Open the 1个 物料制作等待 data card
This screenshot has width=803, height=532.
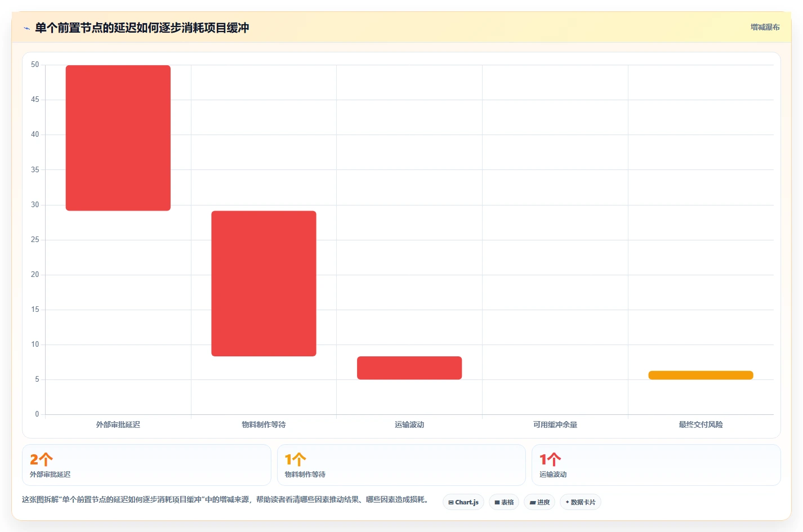pos(401,465)
